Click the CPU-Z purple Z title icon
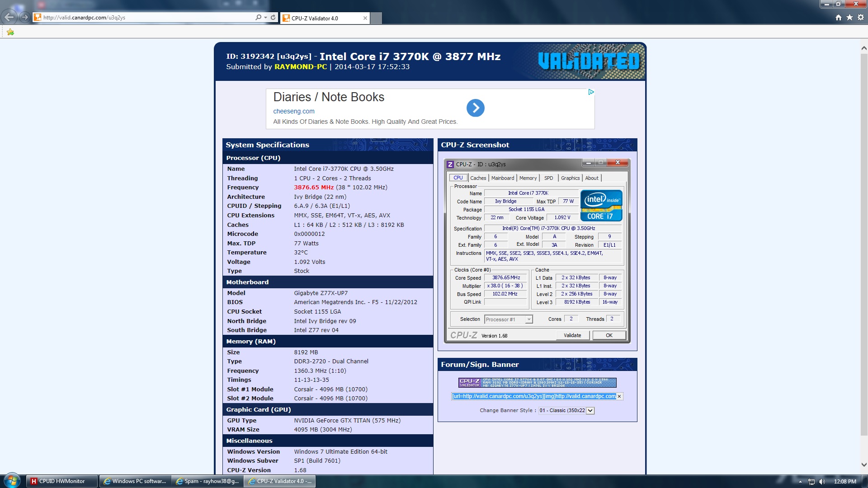Image resolution: width=868 pixels, height=488 pixels. 450,164
